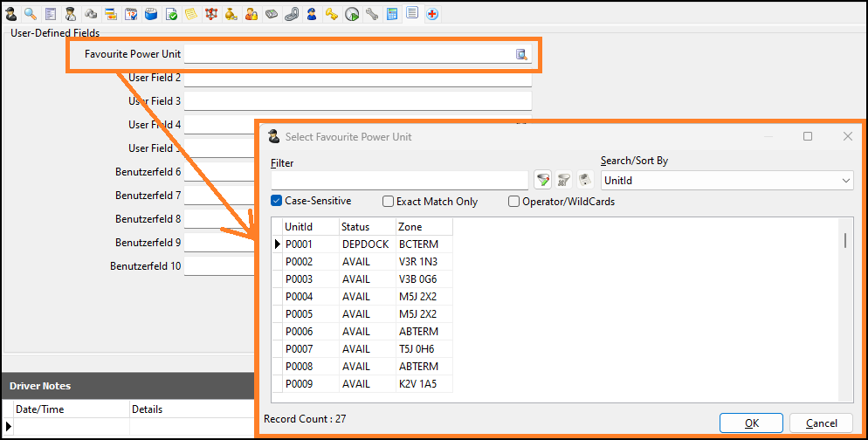Click into the Filter text field
The width and height of the screenshot is (868, 440).
point(399,180)
